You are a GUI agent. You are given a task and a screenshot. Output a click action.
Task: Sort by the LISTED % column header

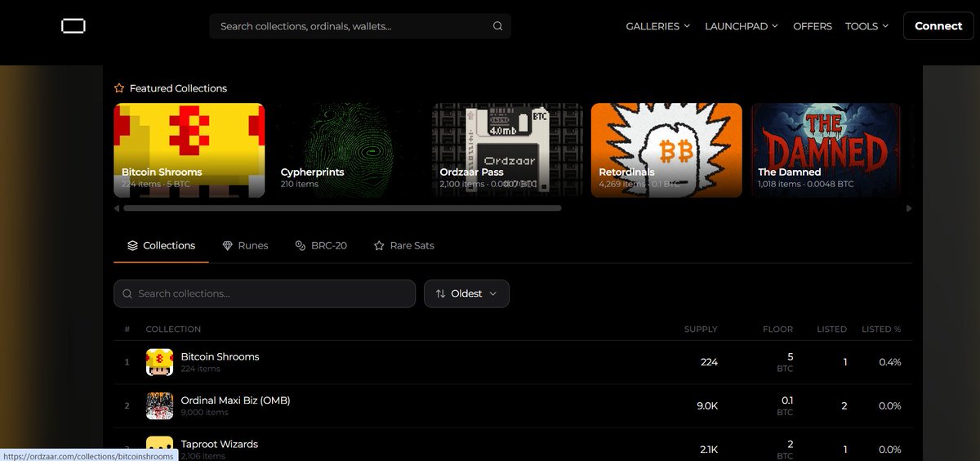881,329
